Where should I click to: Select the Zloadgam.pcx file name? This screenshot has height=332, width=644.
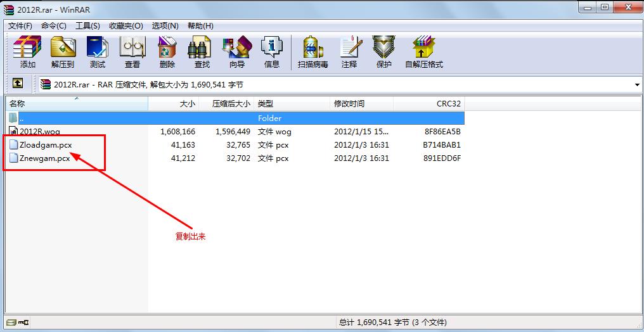[46, 145]
